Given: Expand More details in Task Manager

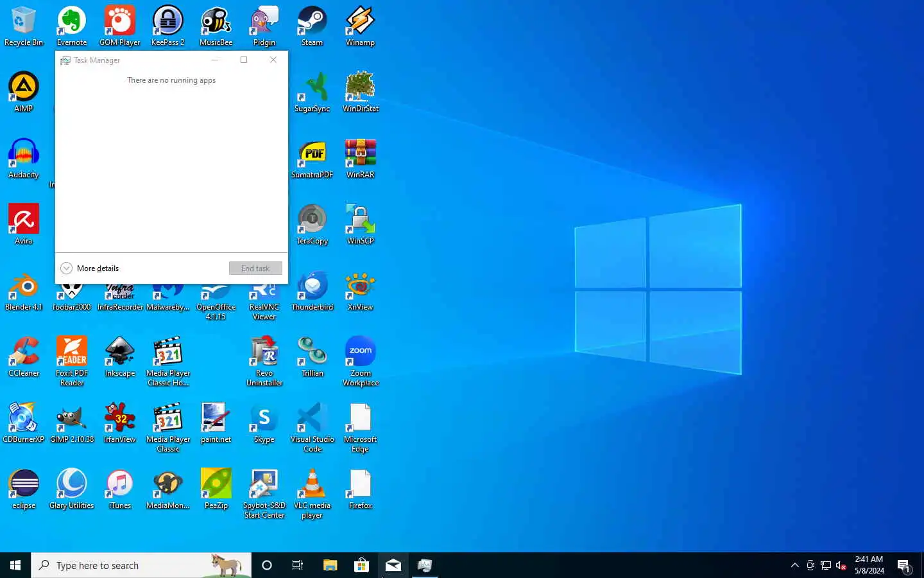Looking at the screenshot, I should (x=90, y=268).
